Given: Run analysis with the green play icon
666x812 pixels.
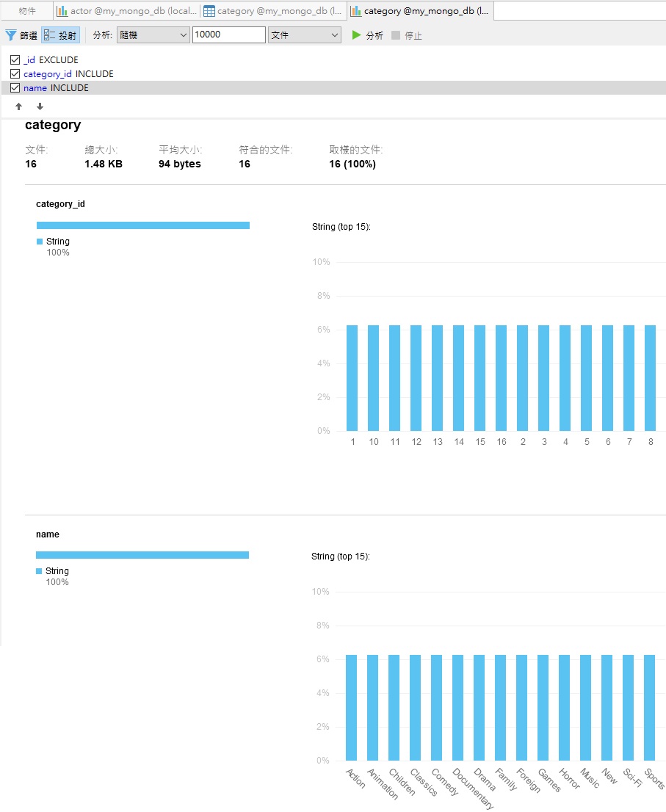Looking at the screenshot, I should click(x=357, y=35).
